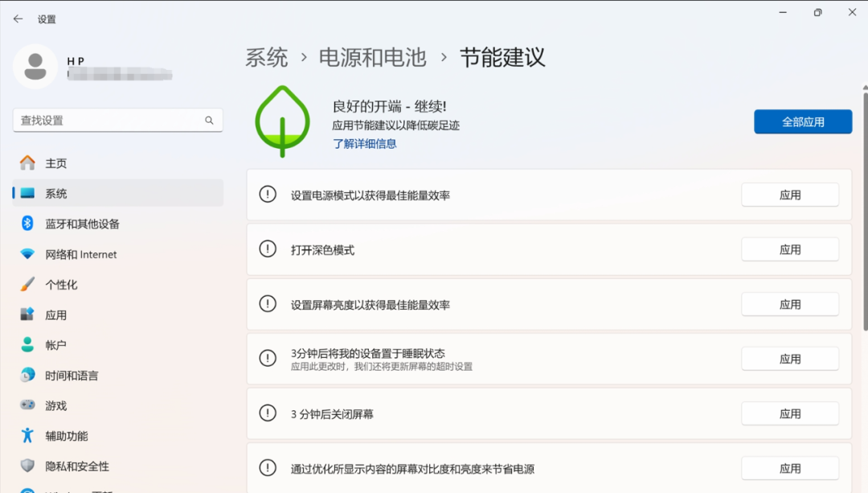Click the Bluetooth icon in sidebar
The height and width of the screenshot is (493, 868).
point(27,224)
